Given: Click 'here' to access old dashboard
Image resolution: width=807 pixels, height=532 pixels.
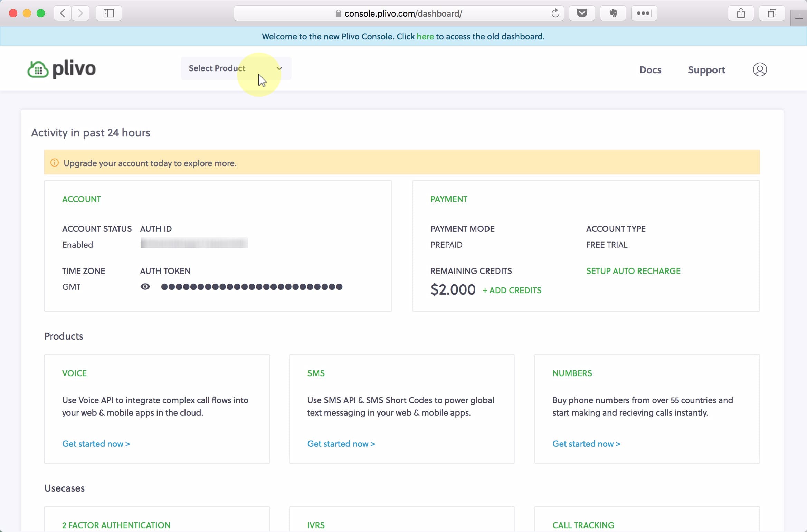Looking at the screenshot, I should pyautogui.click(x=425, y=36).
